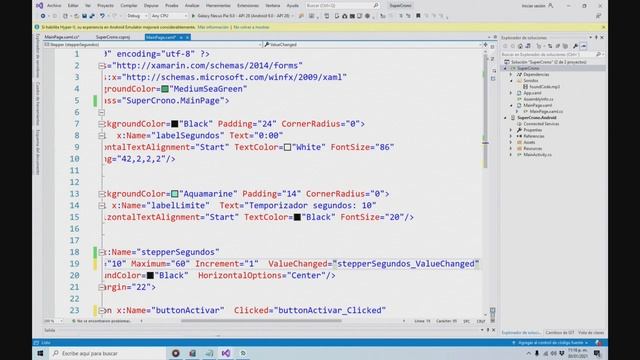Click the pin icon of Solution Explorer panel

coord(596,38)
